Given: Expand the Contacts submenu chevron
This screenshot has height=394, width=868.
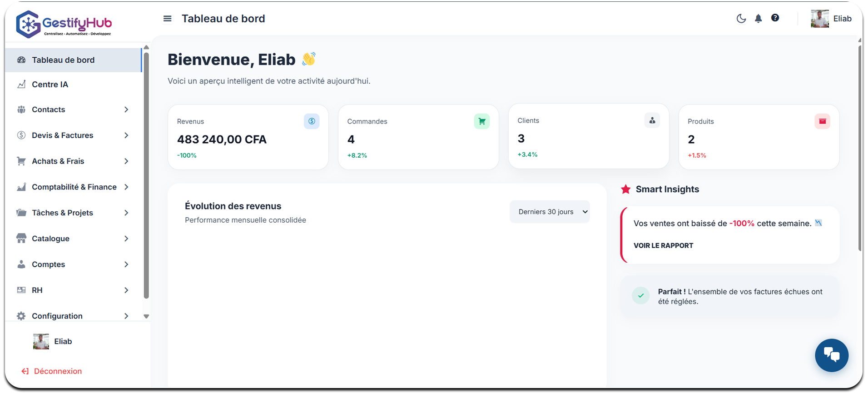Looking at the screenshot, I should pyautogui.click(x=126, y=110).
